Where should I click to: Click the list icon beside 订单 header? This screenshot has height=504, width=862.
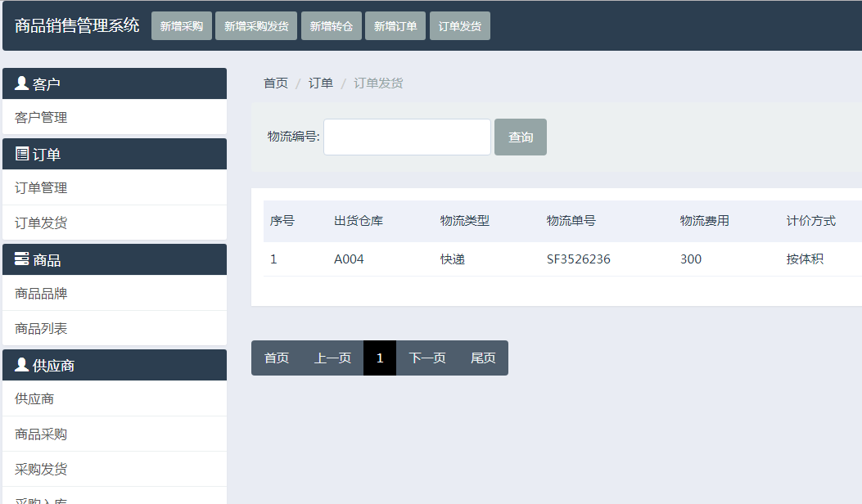click(x=21, y=154)
